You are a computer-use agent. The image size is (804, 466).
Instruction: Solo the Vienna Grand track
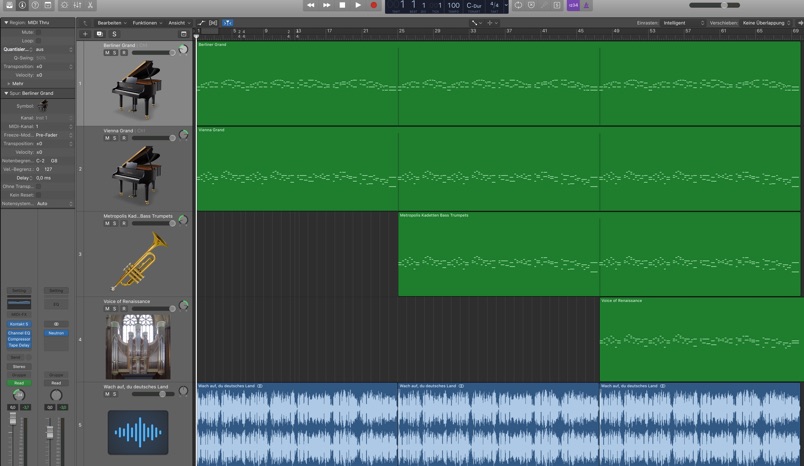pos(114,138)
